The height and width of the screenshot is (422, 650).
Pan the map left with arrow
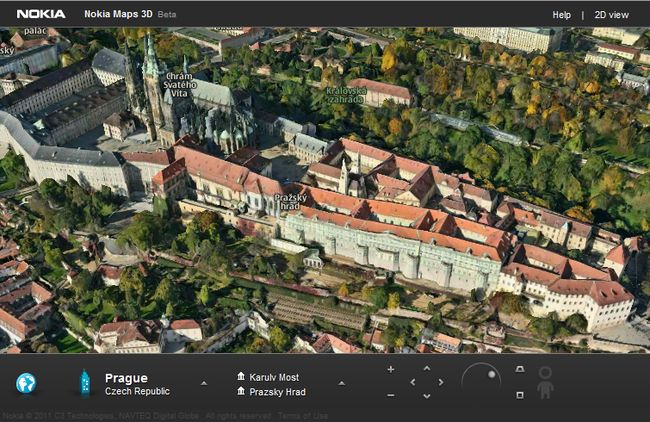click(412, 382)
